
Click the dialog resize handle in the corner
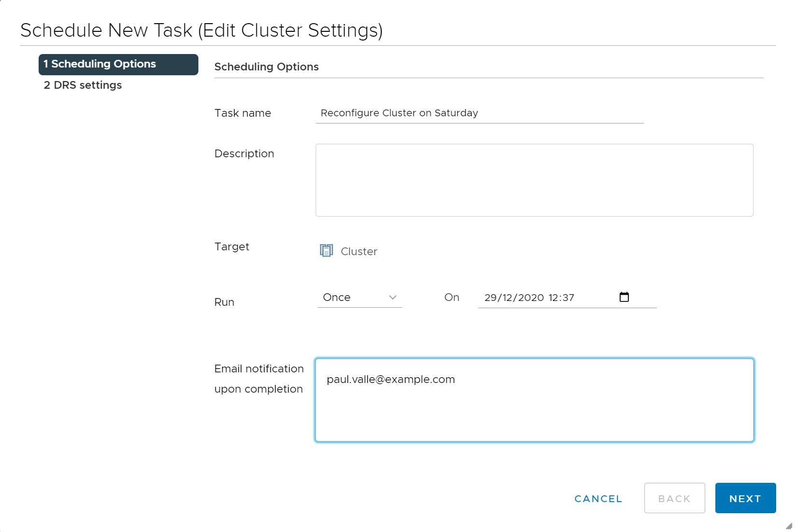tap(789, 526)
